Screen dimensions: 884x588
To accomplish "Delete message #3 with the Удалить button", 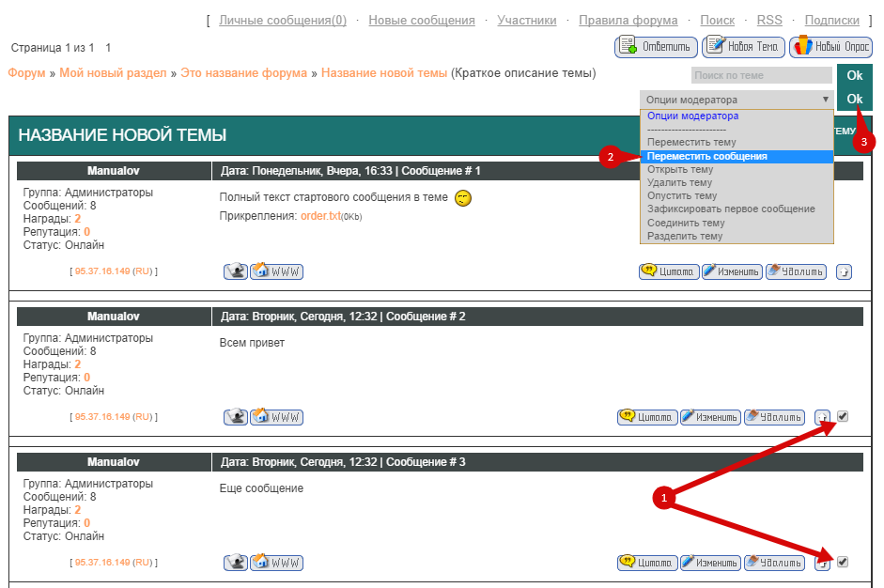I will coord(774,563).
